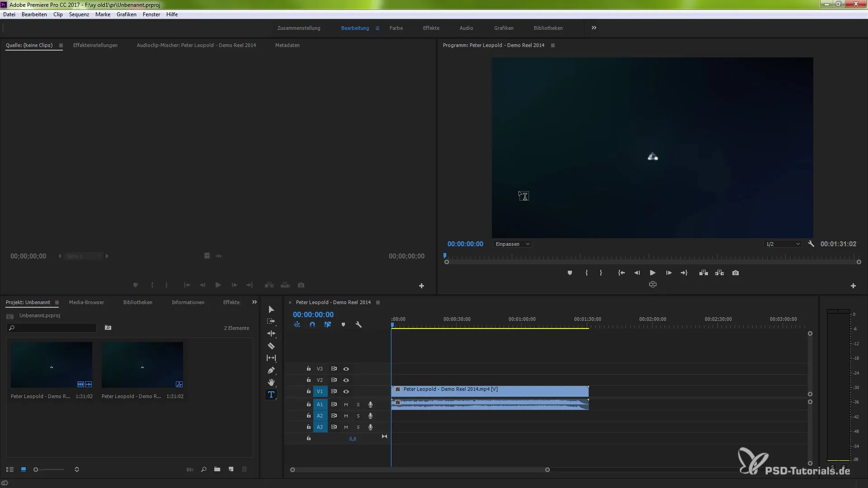Click Lift button in program monitor

click(703, 273)
